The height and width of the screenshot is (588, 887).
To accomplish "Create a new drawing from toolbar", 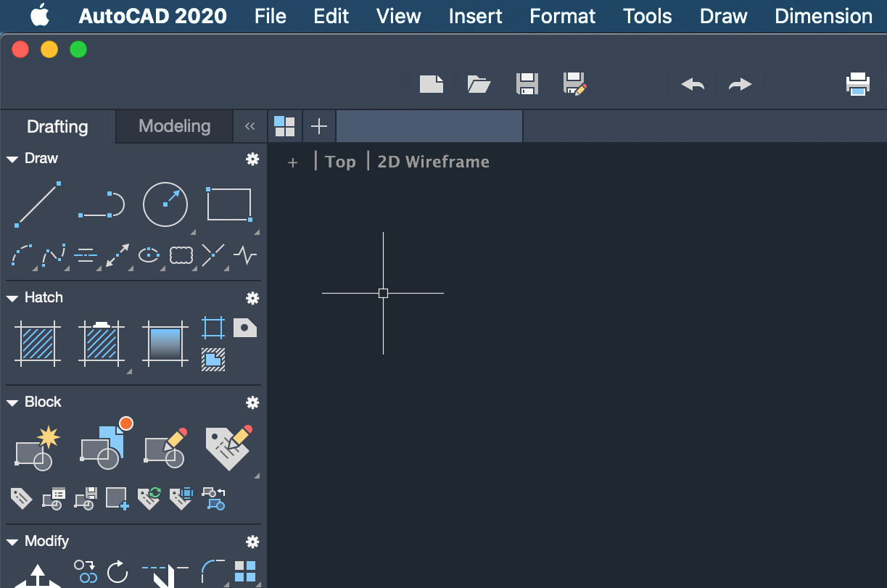I will click(432, 84).
